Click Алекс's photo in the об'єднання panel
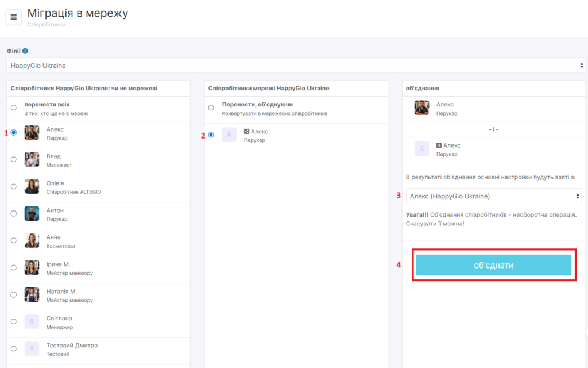Image resolution: width=588 pixels, height=368 pixels. [x=421, y=108]
